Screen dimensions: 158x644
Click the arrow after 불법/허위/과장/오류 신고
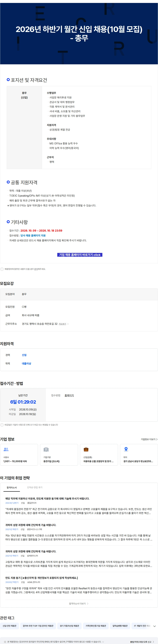pyautogui.click(x=153, y=642)
